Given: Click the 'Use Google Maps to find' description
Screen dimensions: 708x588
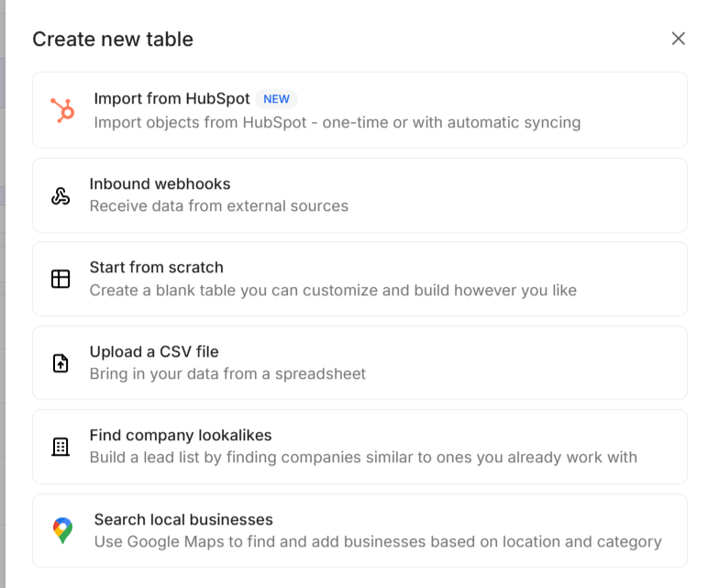Looking at the screenshot, I should [x=377, y=542].
